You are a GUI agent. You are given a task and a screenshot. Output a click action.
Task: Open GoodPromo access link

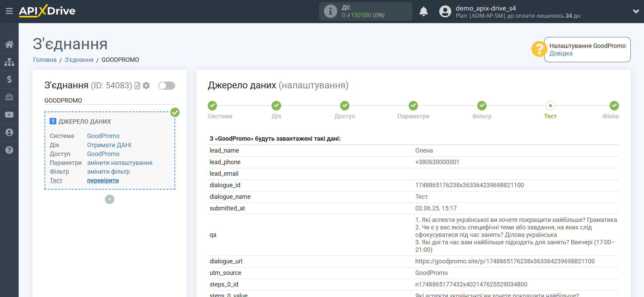tap(103, 154)
